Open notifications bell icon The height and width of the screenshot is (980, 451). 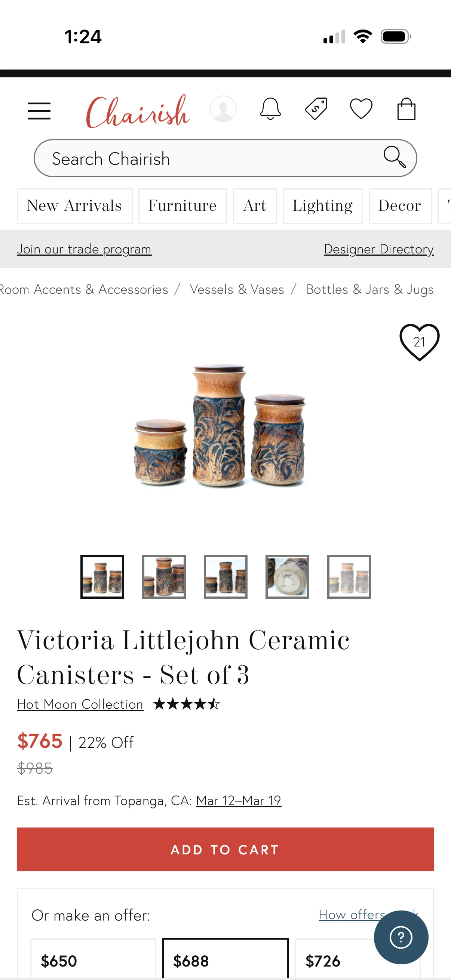[270, 109]
